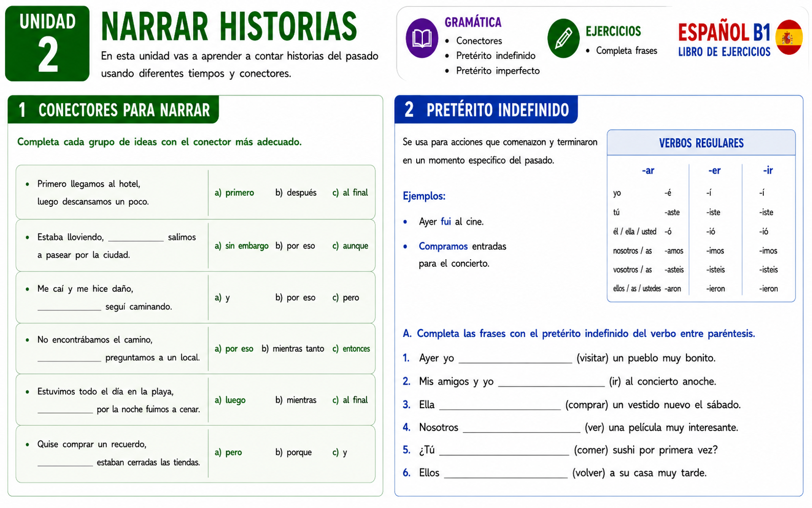Choose option b) mientras tanto
812x508 pixels.
point(293,349)
